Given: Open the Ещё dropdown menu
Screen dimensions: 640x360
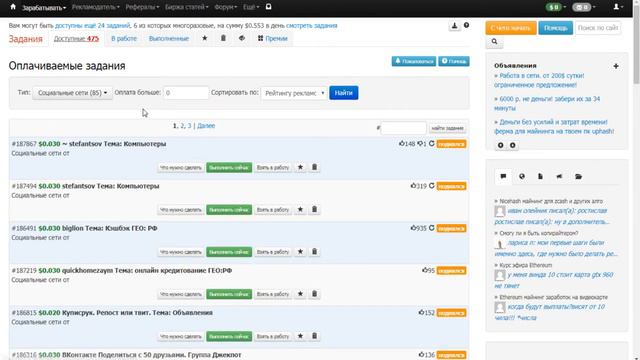Looking at the screenshot, I should [x=251, y=7].
